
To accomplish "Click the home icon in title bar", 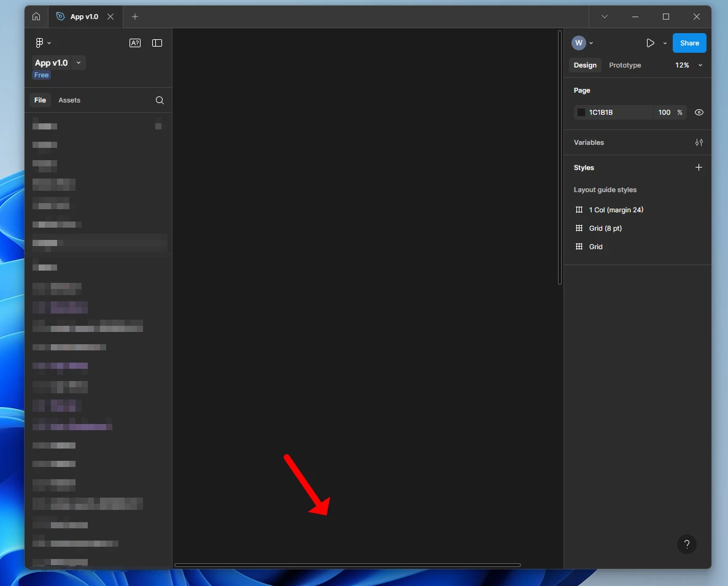I will click(36, 17).
